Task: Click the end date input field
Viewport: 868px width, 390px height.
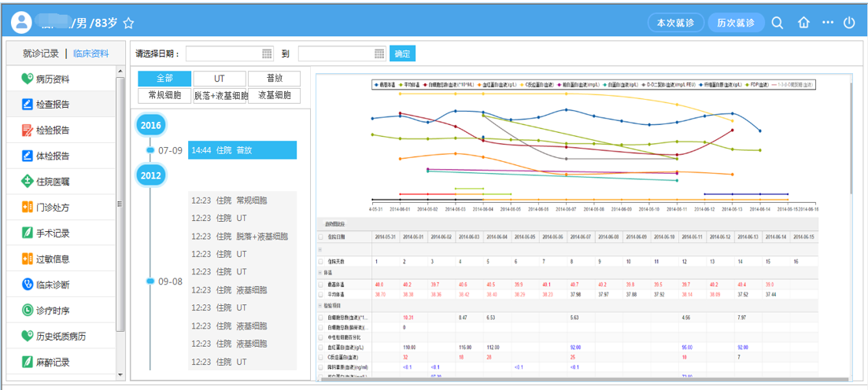Action: (x=342, y=53)
